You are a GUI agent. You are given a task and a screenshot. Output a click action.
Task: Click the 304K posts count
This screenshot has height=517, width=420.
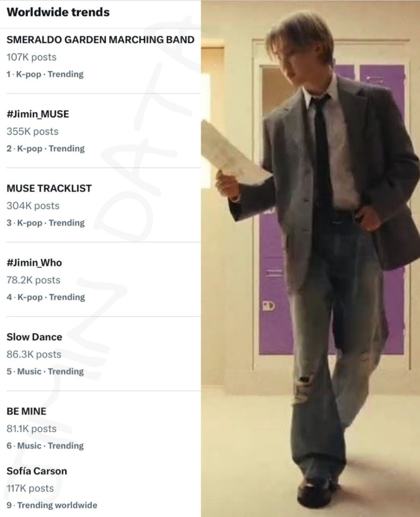[33, 206]
